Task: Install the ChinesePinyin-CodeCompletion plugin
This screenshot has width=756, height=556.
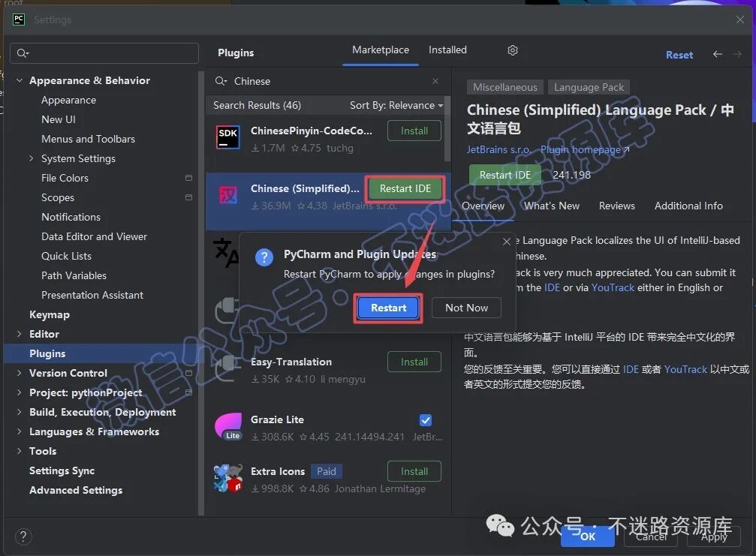Action: pos(414,131)
